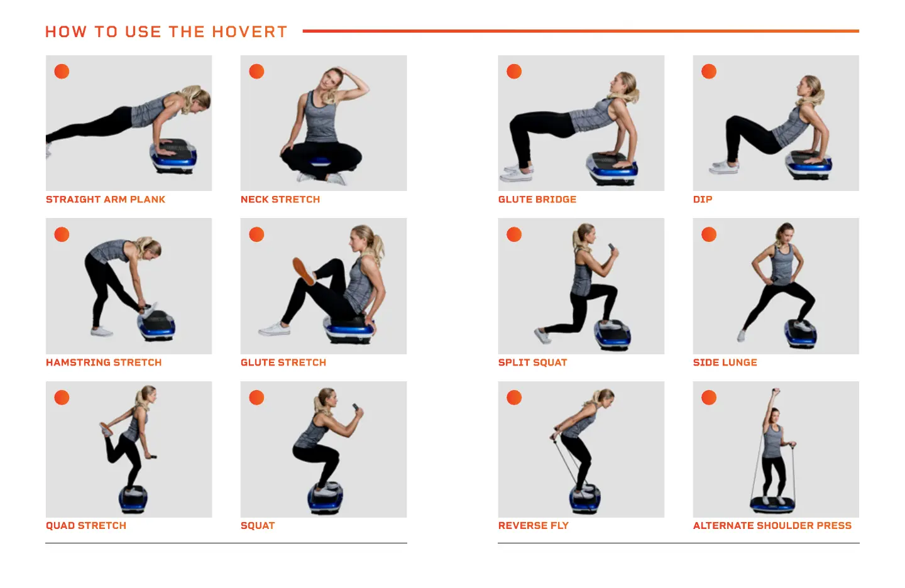Click the SQUAT caption text
The height and width of the screenshot is (588, 905).
[258, 526]
